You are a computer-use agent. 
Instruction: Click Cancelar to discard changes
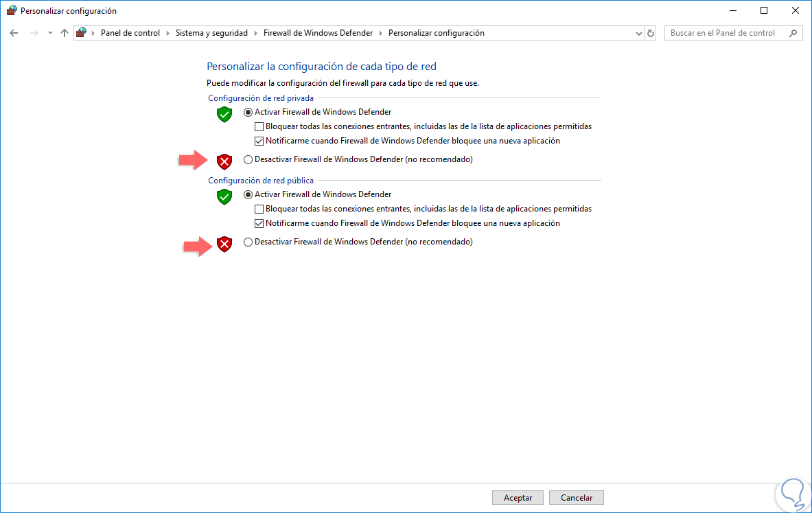pos(577,497)
